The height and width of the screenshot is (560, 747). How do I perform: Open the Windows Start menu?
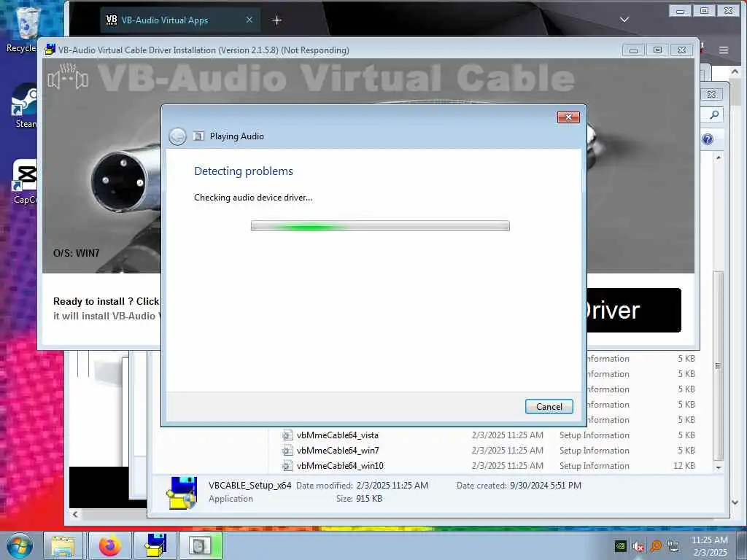tap(20, 545)
